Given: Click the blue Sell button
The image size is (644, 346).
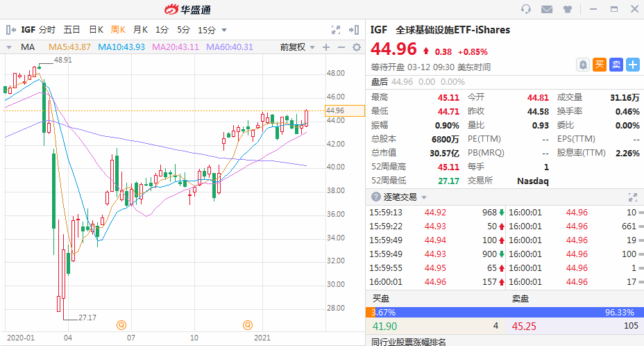Looking at the screenshot, I should click(x=616, y=65).
